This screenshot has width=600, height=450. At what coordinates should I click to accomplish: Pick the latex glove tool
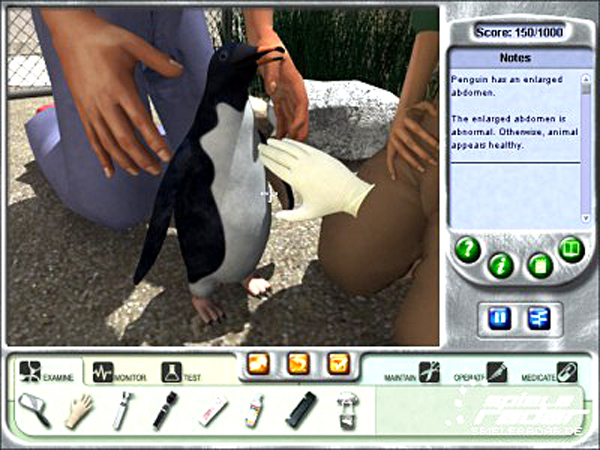point(78,411)
